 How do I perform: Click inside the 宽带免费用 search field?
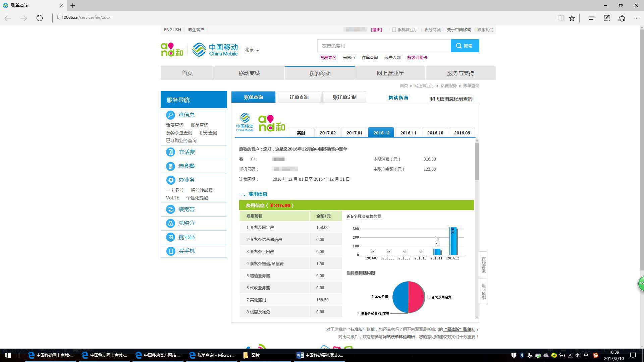tap(384, 46)
